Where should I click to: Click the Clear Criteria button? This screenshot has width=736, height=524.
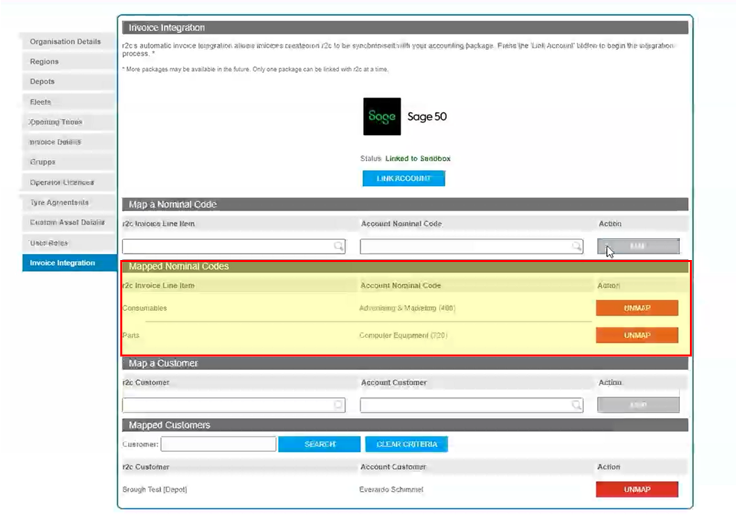tap(406, 444)
